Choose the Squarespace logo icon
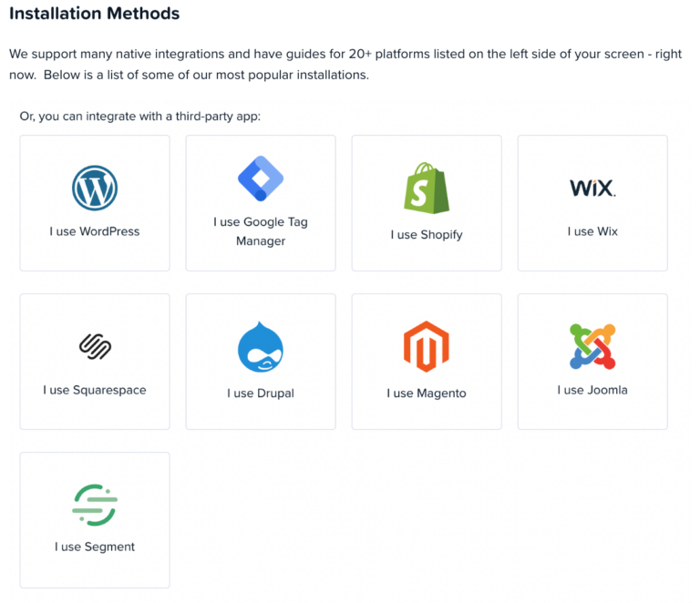 [x=95, y=346]
